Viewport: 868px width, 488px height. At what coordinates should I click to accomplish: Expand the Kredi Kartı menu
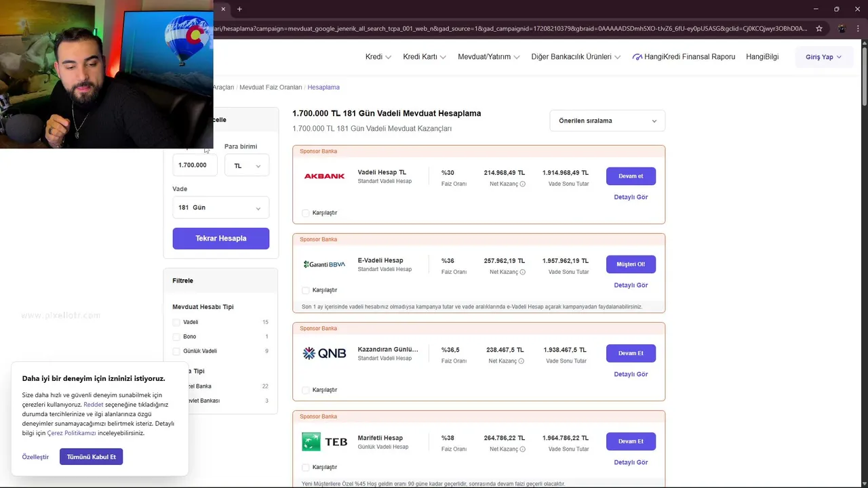425,57
